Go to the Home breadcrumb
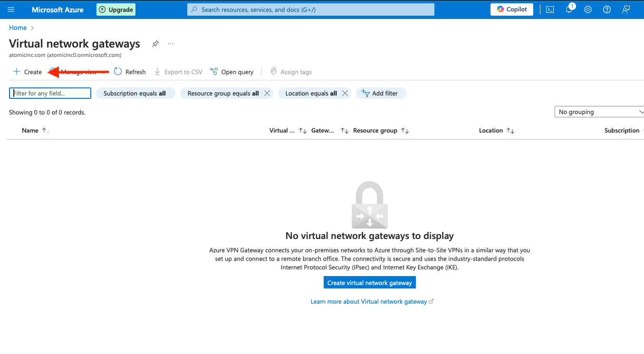The image size is (644, 354). [18, 28]
